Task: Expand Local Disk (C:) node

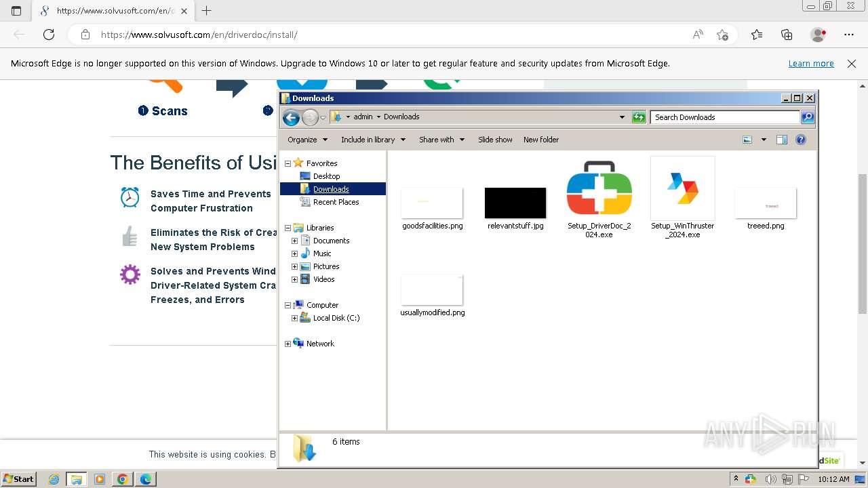Action: tap(294, 318)
